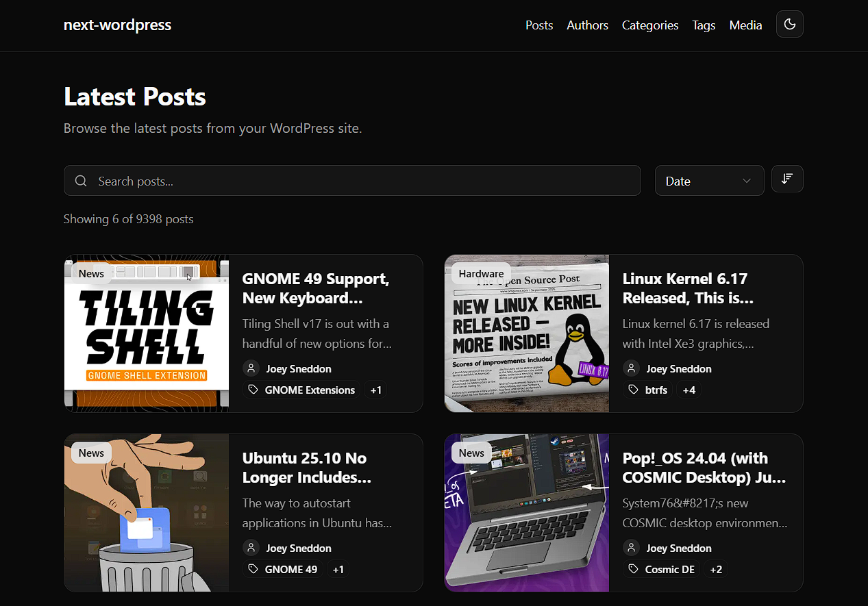Image resolution: width=868 pixels, height=606 pixels.
Task: Open the Tags nav item
Action: tap(704, 25)
